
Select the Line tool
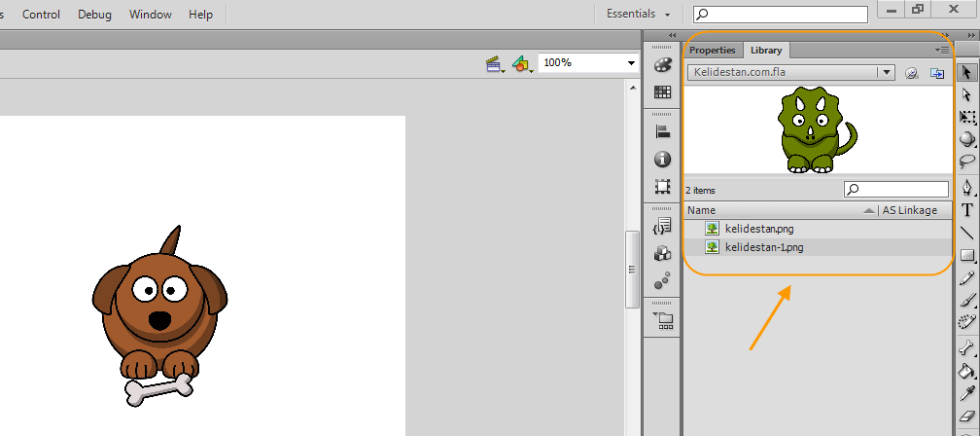click(966, 233)
